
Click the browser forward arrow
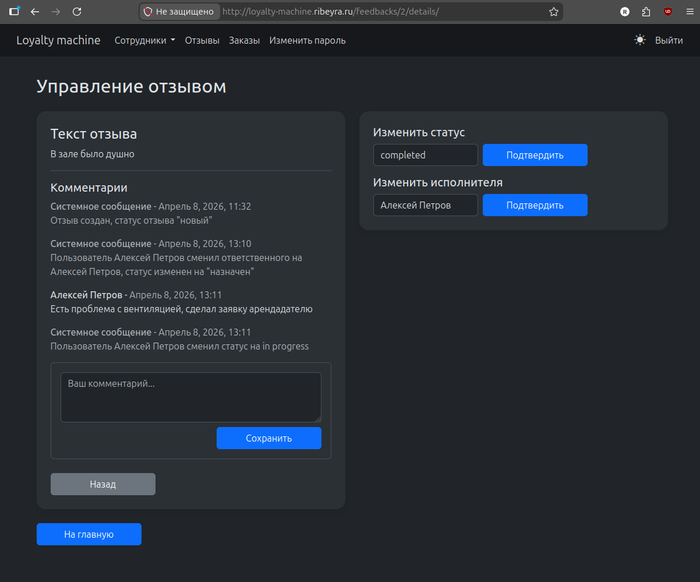[56, 12]
